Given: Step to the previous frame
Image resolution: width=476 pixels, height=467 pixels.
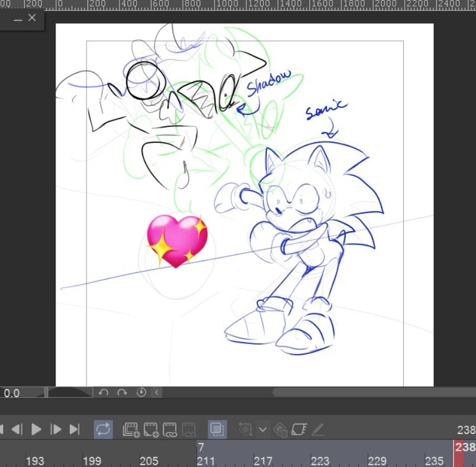Looking at the screenshot, I should pyautogui.click(x=17, y=429).
